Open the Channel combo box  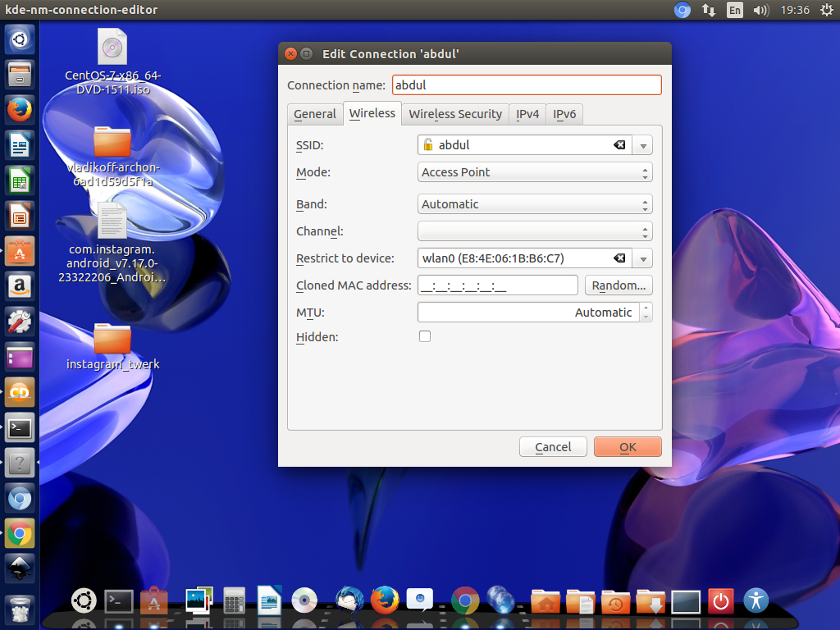coord(535,231)
